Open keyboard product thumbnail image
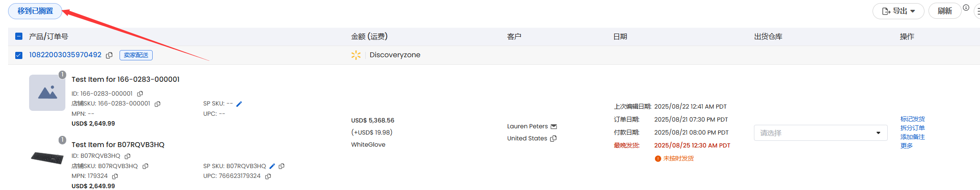Viewport: 980px width, 190px height. (x=47, y=158)
